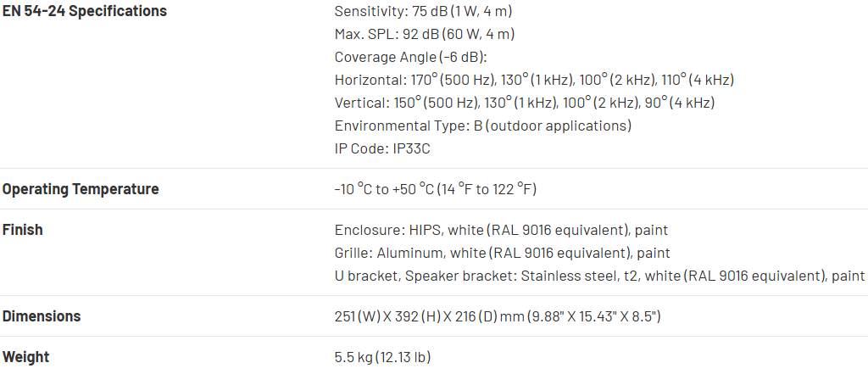The image size is (868, 374).
Task: Click the 110° (4 kHz) horizontal value
Action: pos(698,81)
